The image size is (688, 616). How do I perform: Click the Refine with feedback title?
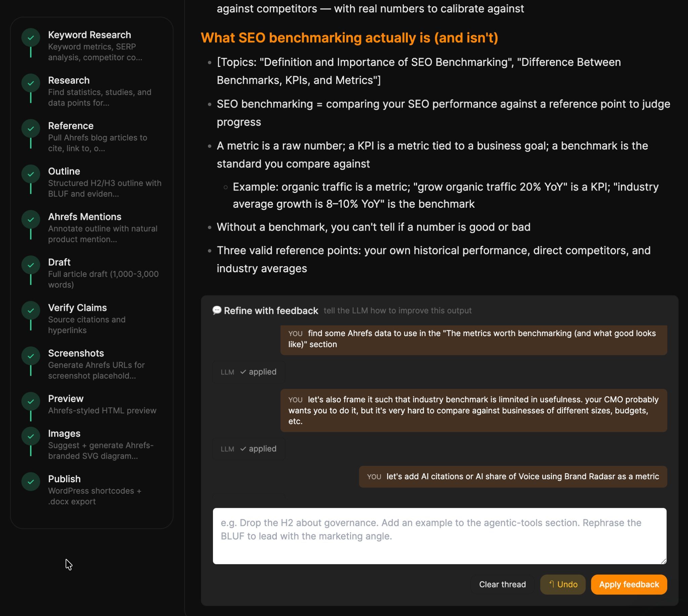(x=271, y=311)
